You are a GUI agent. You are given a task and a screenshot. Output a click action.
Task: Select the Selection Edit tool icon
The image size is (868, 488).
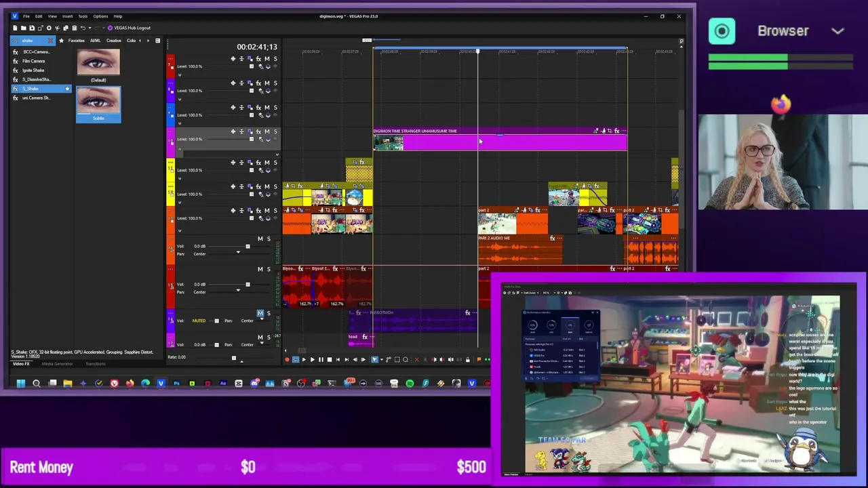(x=397, y=360)
